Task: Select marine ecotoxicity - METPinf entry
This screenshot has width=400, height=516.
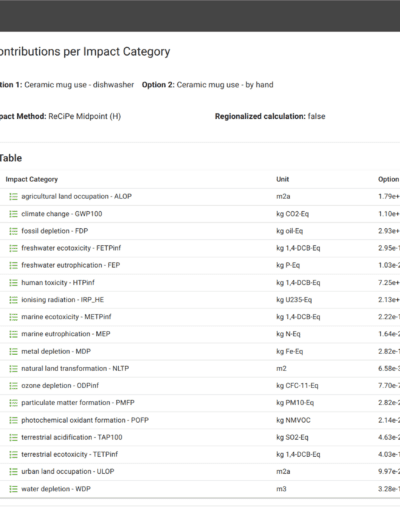Action: click(66, 317)
